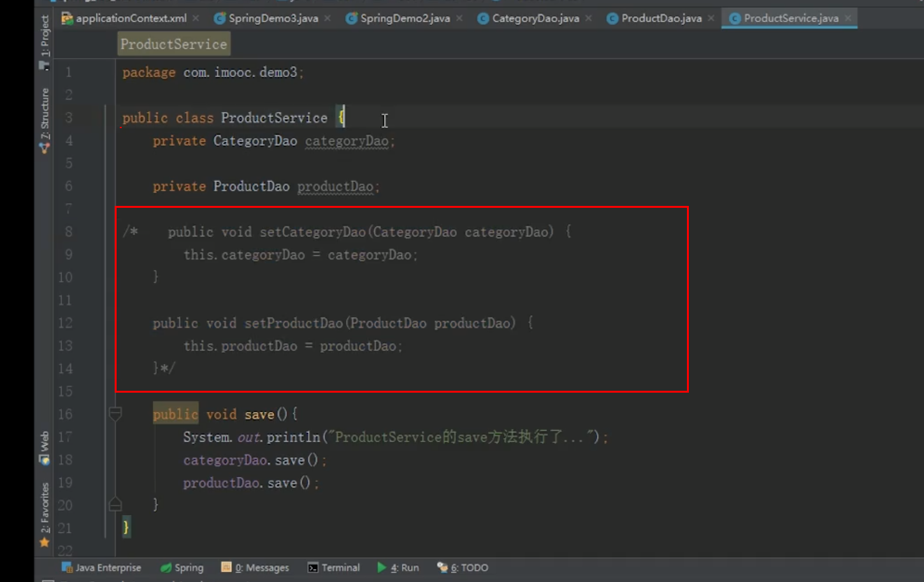
Task: Click the class icon on SpringDemo3.java tab
Action: [220, 18]
